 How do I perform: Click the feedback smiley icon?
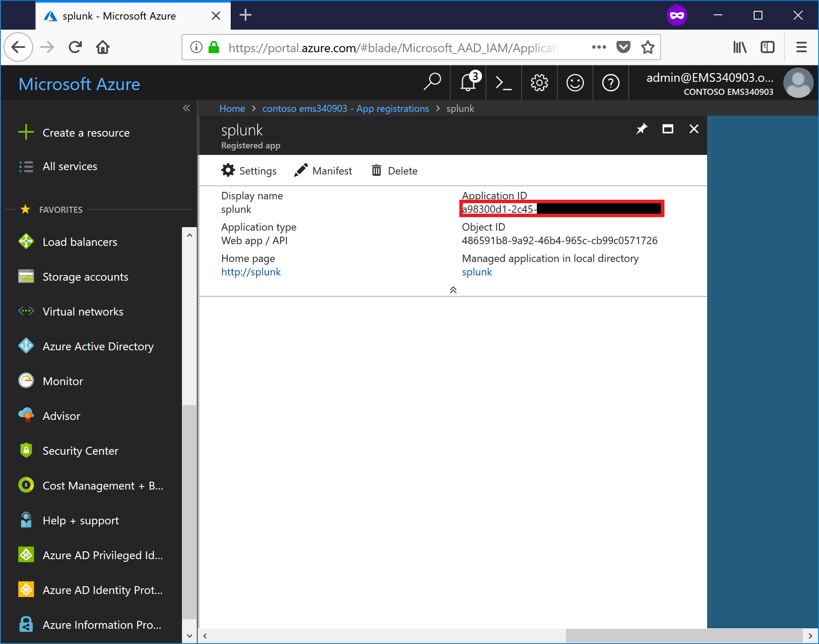click(x=575, y=83)
